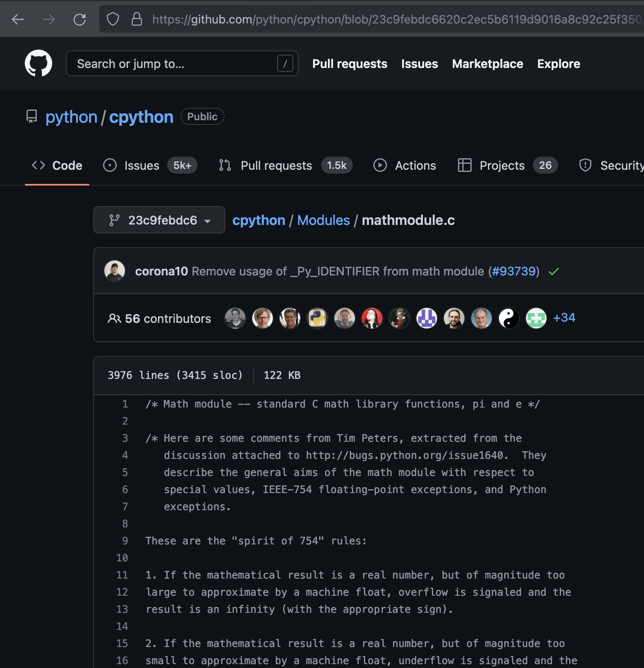Open the repository Pull requests tab

pyautogui.click(x=285, y=166)
